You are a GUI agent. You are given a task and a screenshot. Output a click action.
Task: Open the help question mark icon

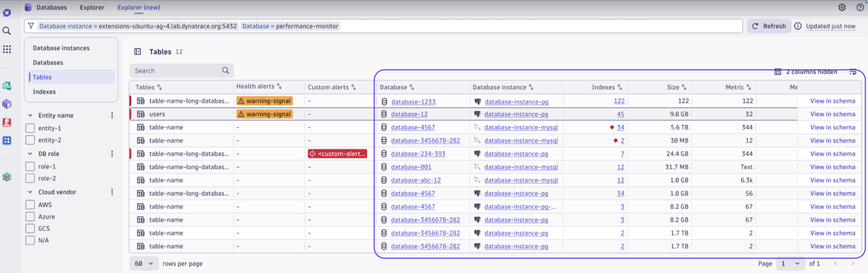[860, 7]
